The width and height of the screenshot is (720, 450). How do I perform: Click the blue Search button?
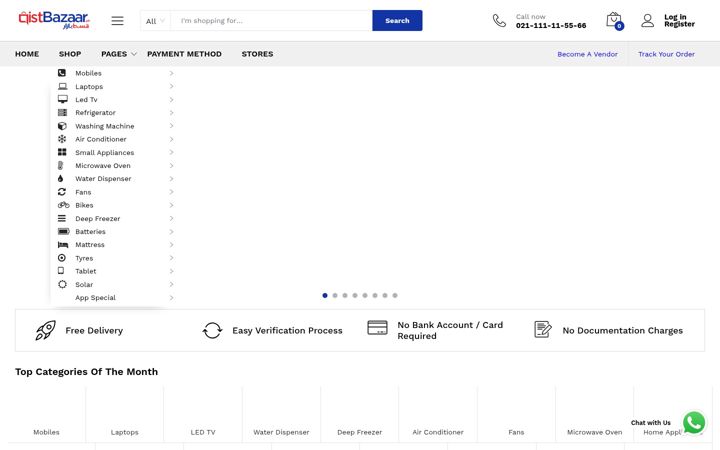[x=397, y=21]
